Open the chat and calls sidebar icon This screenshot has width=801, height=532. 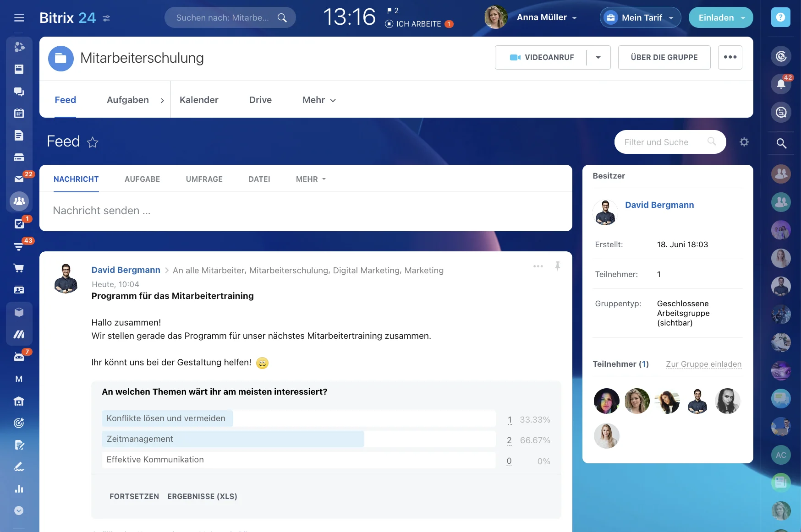(19, 92)
